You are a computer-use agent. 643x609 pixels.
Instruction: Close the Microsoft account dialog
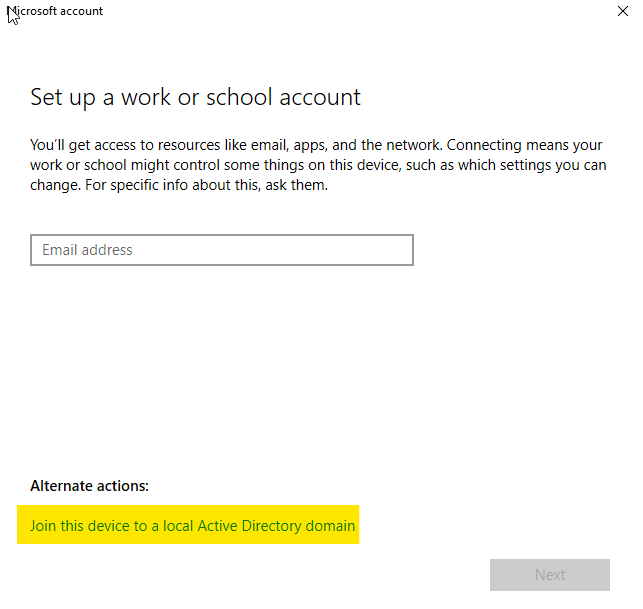coord(622,11)
